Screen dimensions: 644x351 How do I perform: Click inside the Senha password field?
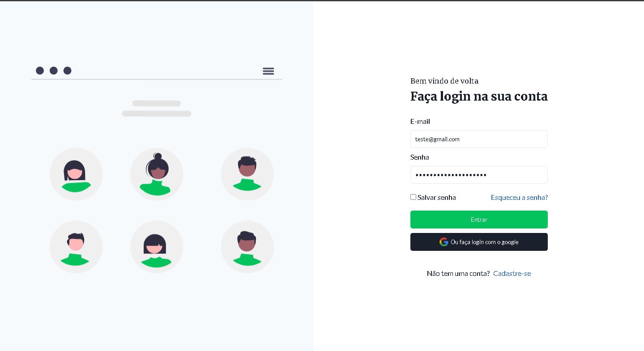479,175
